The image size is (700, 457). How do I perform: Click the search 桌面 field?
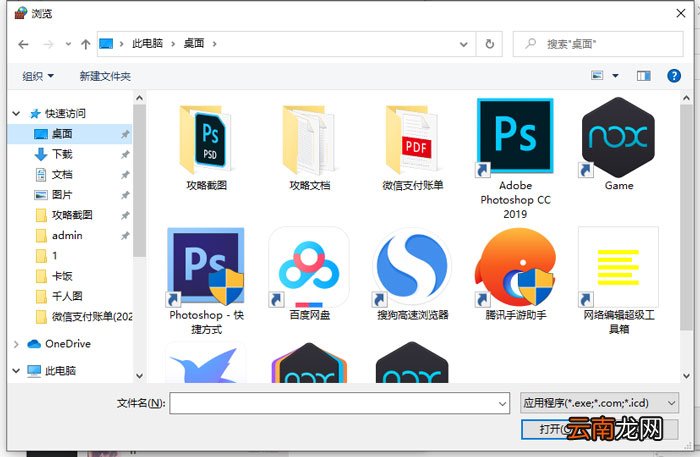pyautogui.click(x=598, y=44)
